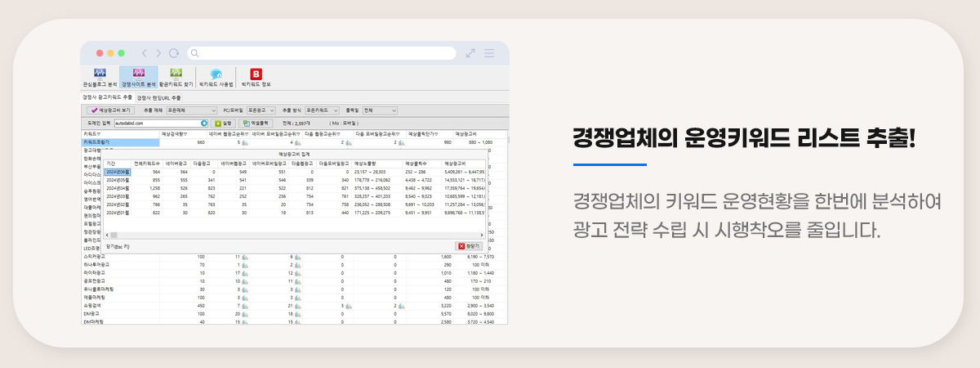
Task: Select 경쟁사이트 분석 toolbar icon
Action: click(x=138, y=78)
